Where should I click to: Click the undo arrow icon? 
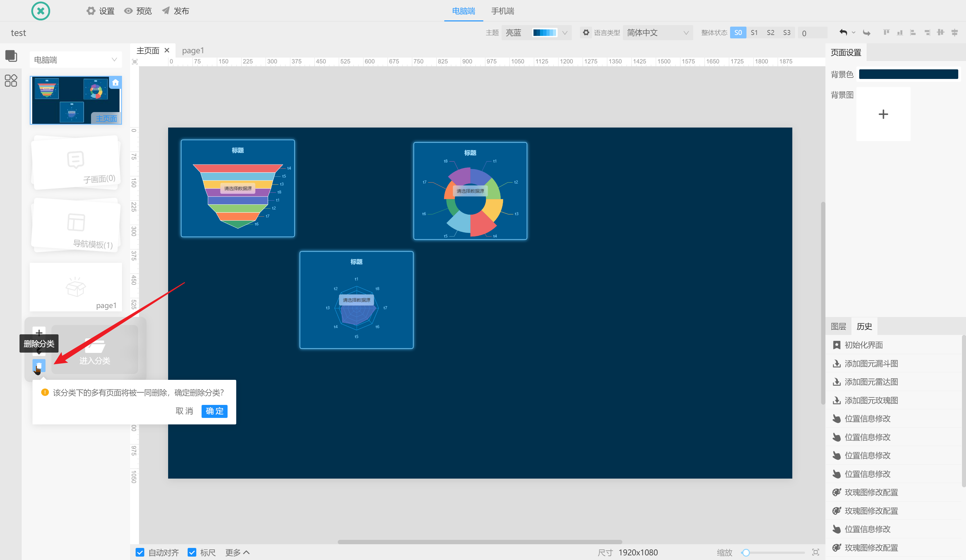pos(843,33)
